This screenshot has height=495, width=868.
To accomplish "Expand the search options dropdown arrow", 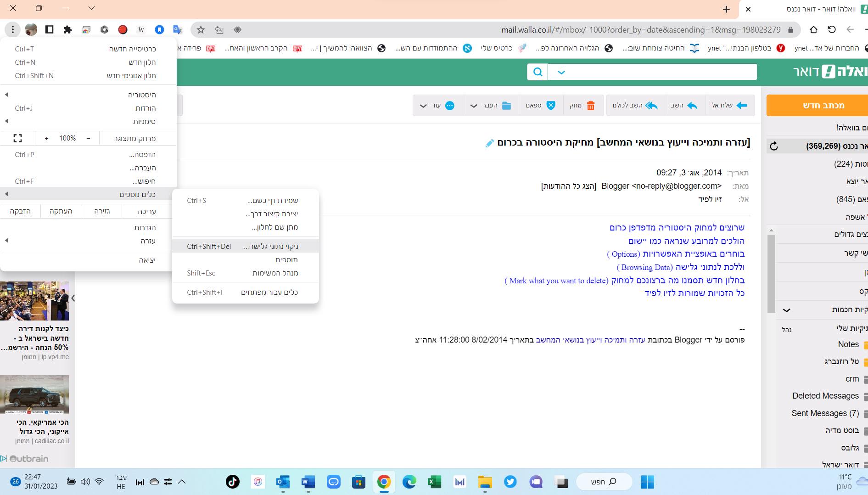I will tap(561, 72).
